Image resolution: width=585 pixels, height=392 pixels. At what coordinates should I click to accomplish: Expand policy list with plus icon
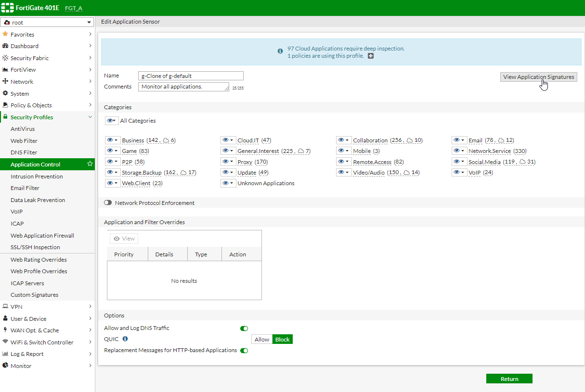[x=370, y=56]
